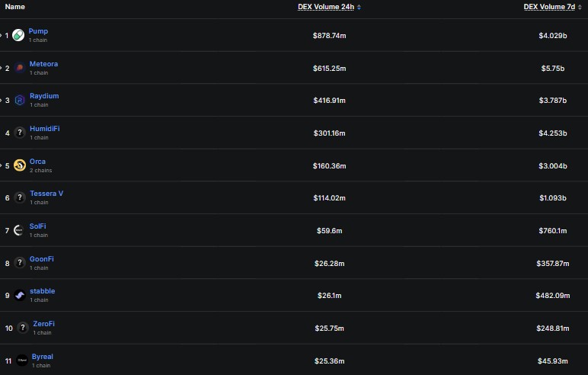Screen dimensions: 588x375
Task: Click the Name column header
Action: coord(15,7)
